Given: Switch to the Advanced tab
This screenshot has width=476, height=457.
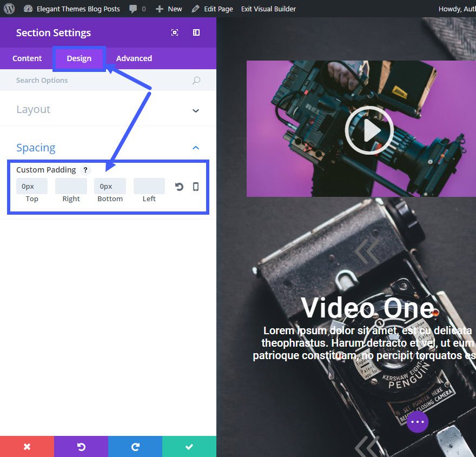Looking at the screenshot, I should 134,58.
